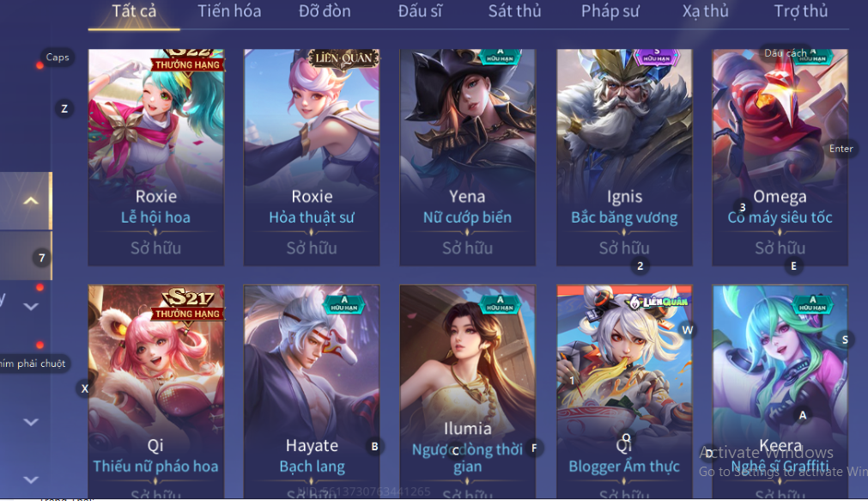The height and width of the screenshot is (501, 868).
Task: Click the S Hữu Hạn badge on Ignis
Action: pyautogui.click(x=656, y=56)
